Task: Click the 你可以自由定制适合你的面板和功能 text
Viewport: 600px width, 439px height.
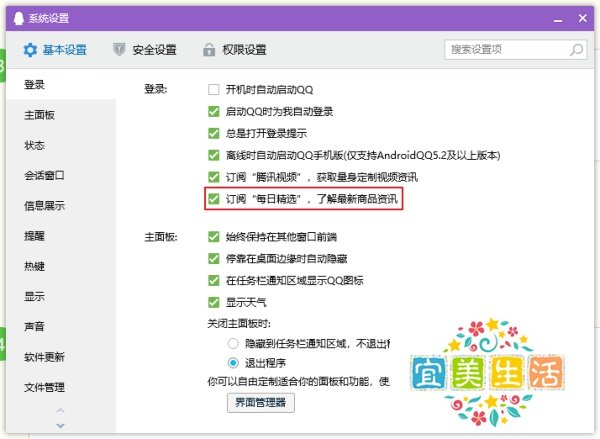Action: click(290, 381)
